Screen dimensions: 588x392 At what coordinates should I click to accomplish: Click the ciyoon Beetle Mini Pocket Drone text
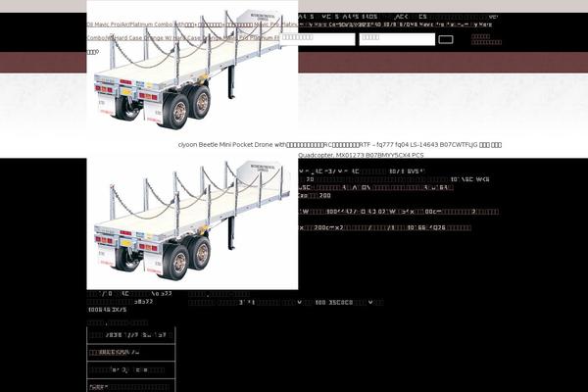tap(340, 145)
